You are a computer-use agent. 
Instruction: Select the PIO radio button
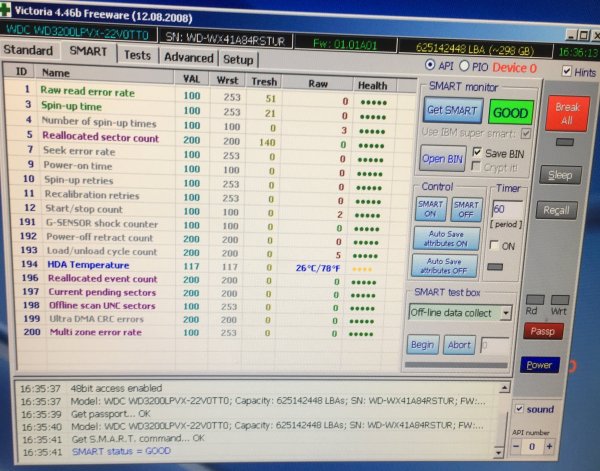[x=466, y=68]
